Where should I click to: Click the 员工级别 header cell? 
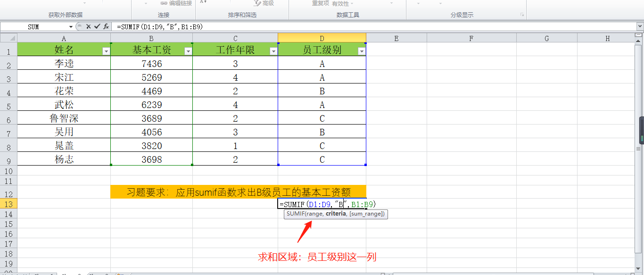click(322, 50)
